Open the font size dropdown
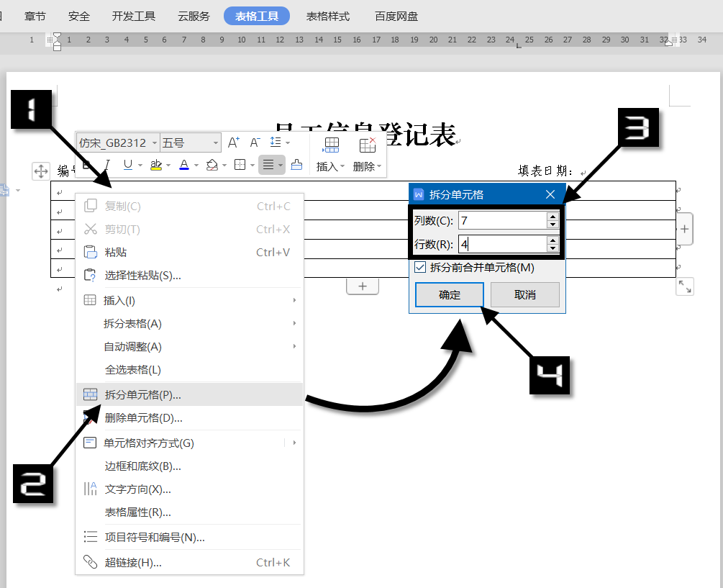 [215, 143]
